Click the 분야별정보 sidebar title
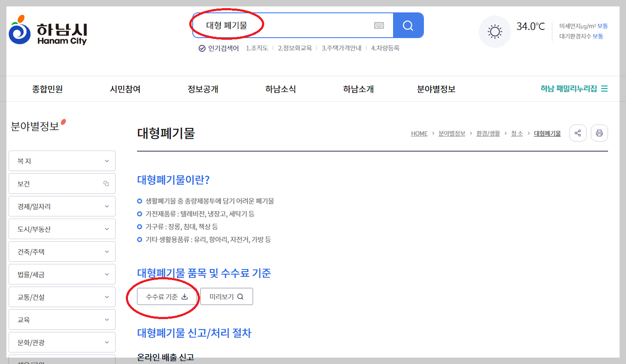Image resolution: width=626 pixels, height=364 pixels. [35, 126]
